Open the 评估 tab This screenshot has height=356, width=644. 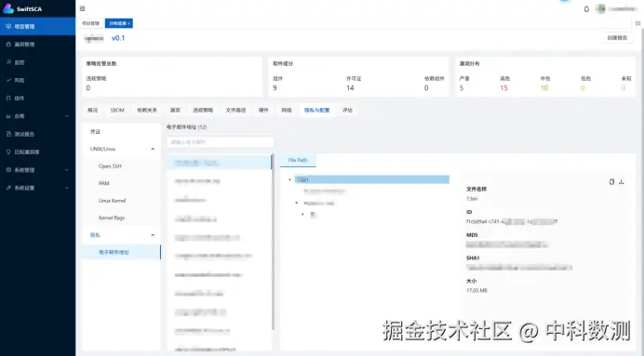click(347, 110)
